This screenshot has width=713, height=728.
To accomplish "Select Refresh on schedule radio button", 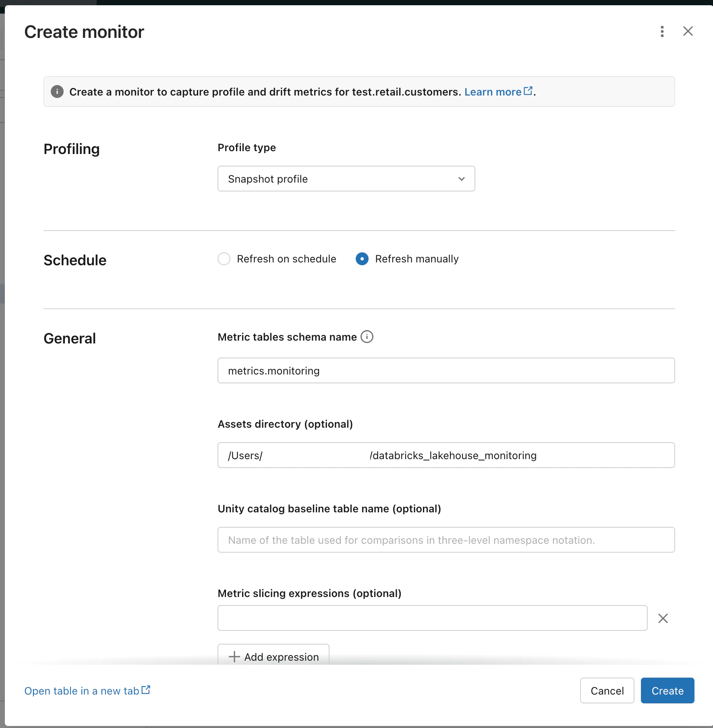I will pyautogui.click(x=224, y=259).
